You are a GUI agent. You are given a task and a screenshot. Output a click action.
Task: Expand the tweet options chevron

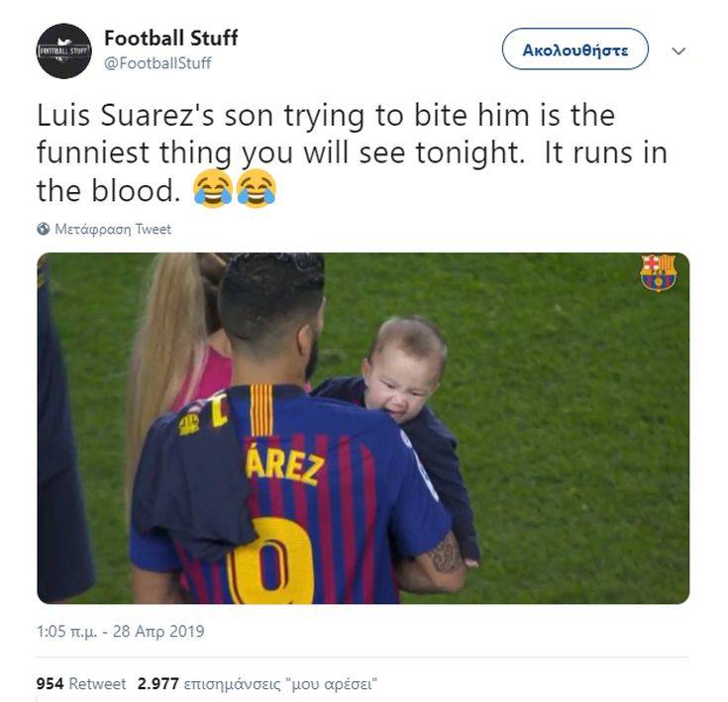pyautogui.click(x=678, y=50)
